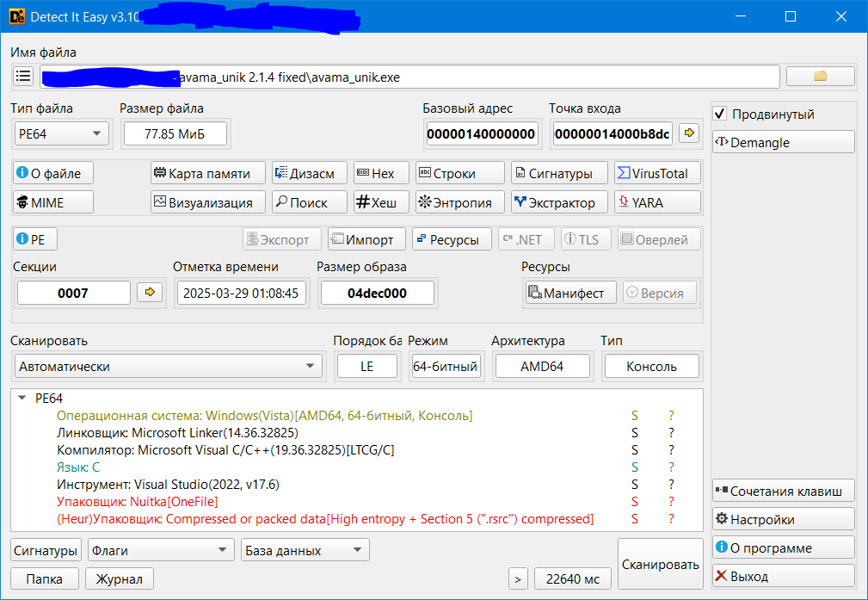Click the '.NET' button
868x600 pixels.
click(x=526, y=239)
